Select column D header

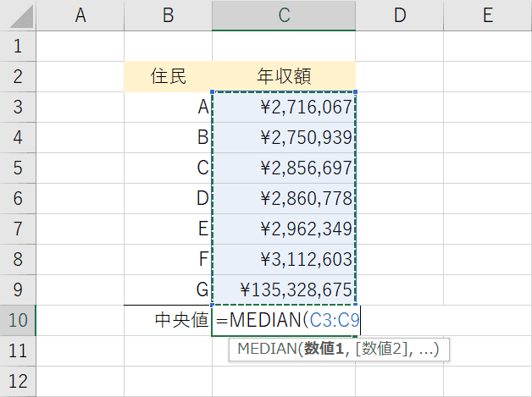399,15
